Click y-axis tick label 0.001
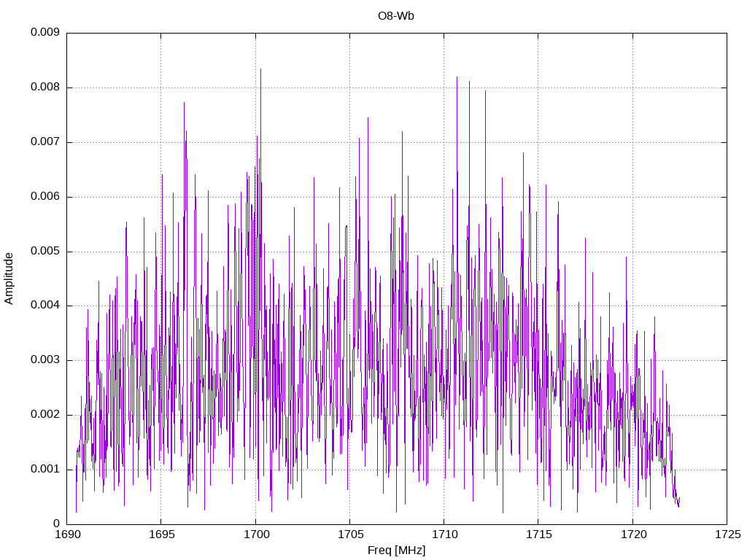 pyautogui.click(x=45, y=469)
